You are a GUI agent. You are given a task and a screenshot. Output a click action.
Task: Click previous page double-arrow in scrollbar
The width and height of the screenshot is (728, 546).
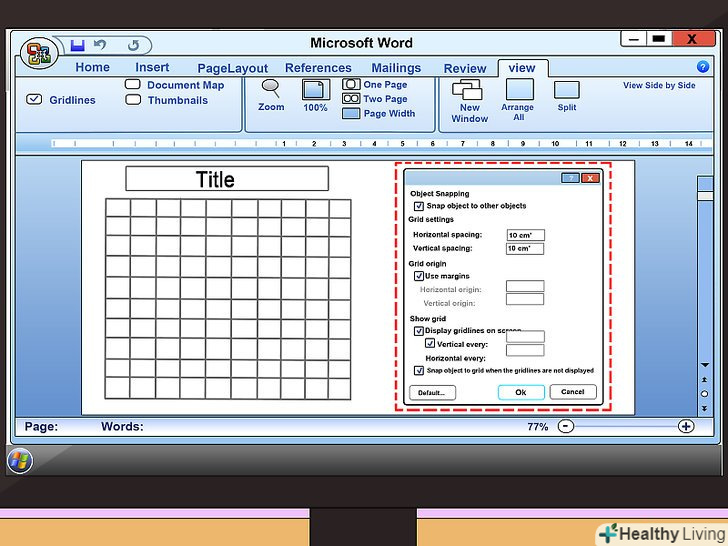[x=704, y=380]
